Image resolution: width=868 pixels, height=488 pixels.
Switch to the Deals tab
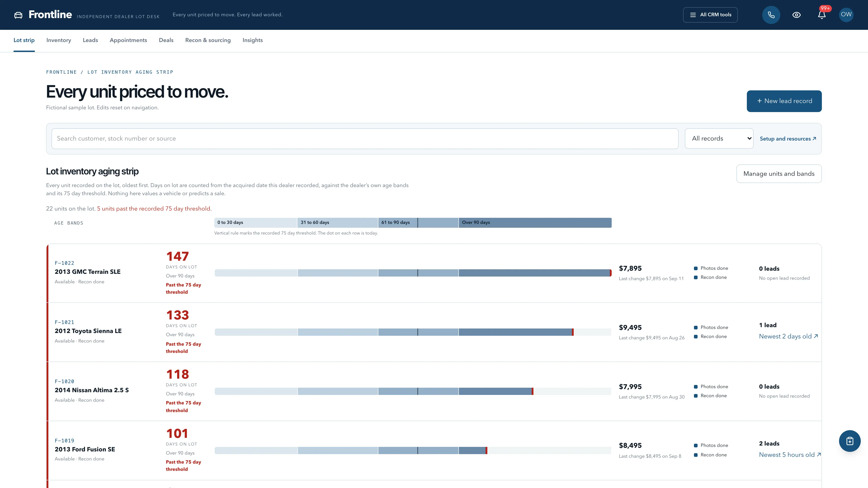166,40
